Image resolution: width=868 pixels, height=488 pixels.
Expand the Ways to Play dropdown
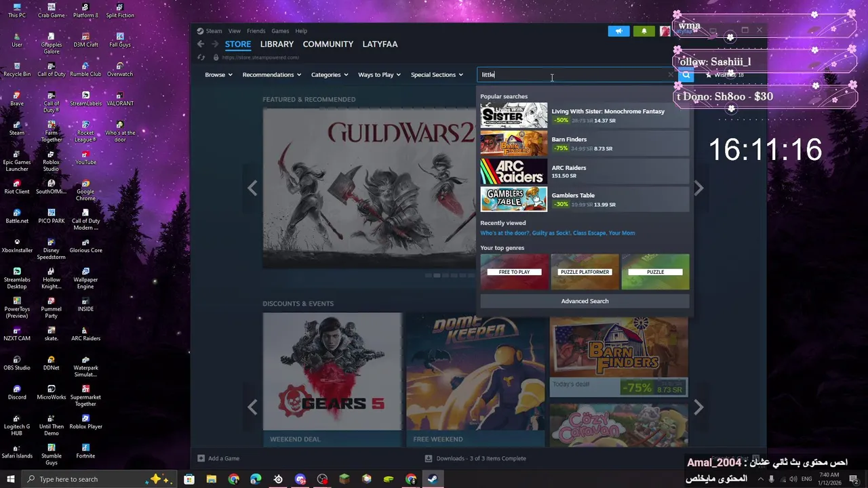379,75
